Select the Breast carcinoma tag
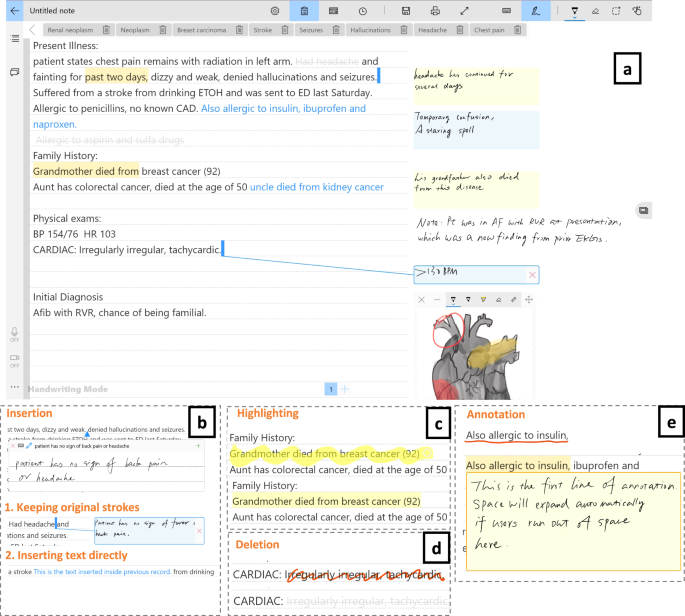 [200, 31]
